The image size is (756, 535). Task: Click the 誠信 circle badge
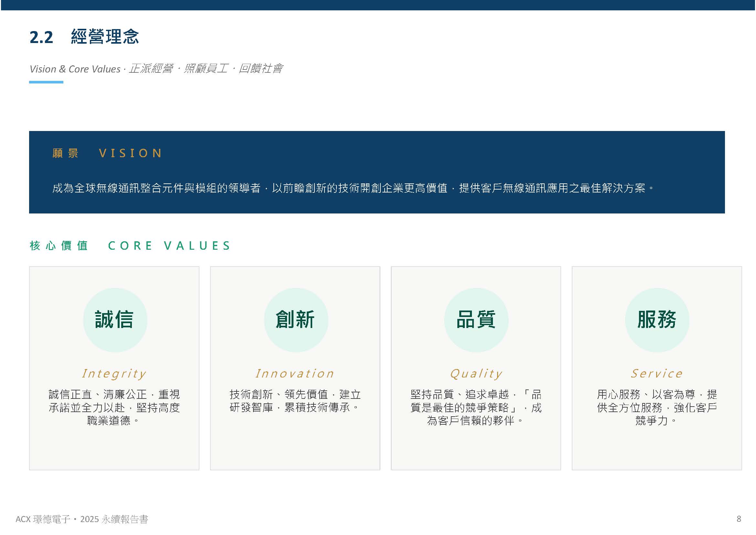(x=115, y=320)
